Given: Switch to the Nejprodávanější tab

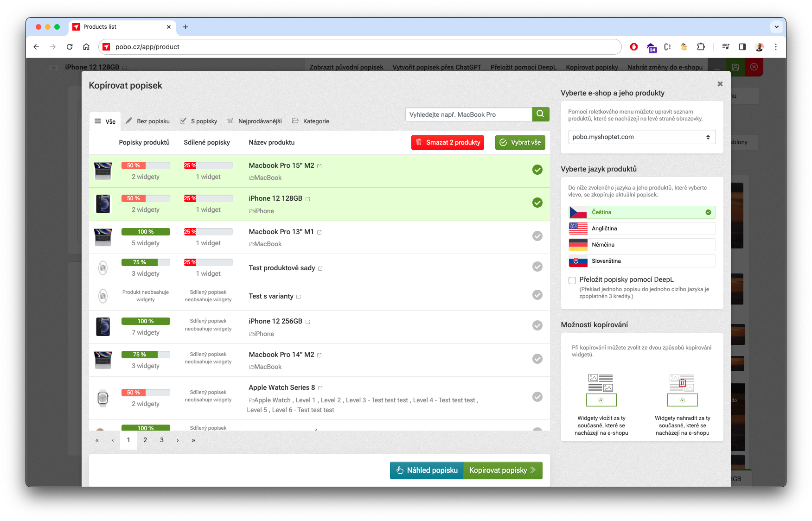Looking at the screenshot, I should (x=254, y=121).
